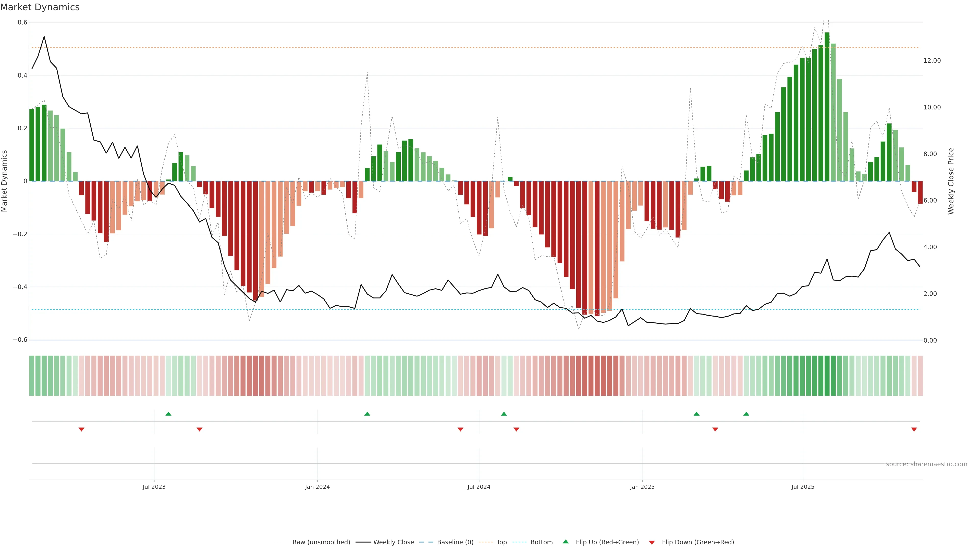Click the first green flip-up marker after Jul 2023
Image resolution: width=980 pixels, height=551 pixels.
pos(168,414)
